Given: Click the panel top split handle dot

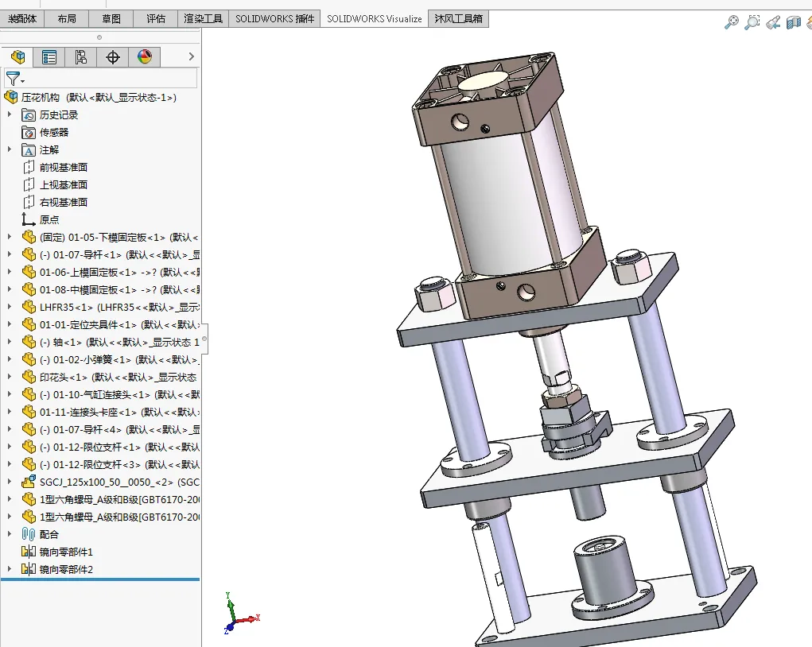Looking at the screenshot, I should click(99, 37).
